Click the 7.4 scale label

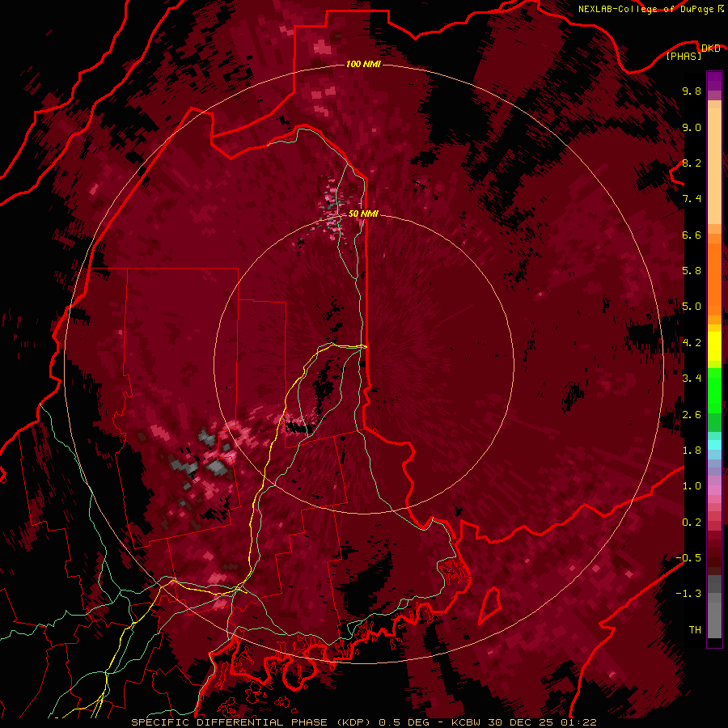[692, 199]
